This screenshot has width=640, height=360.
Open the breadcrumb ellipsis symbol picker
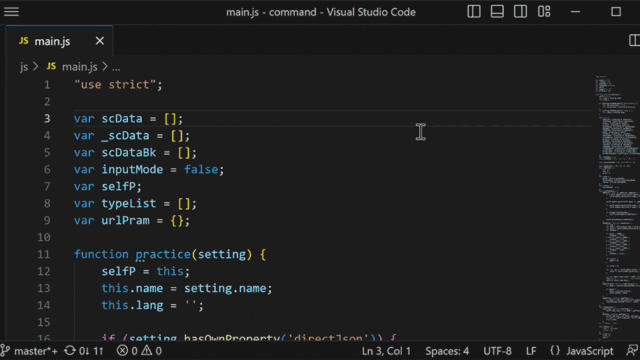pyautogui.click(x=116, y=67)
